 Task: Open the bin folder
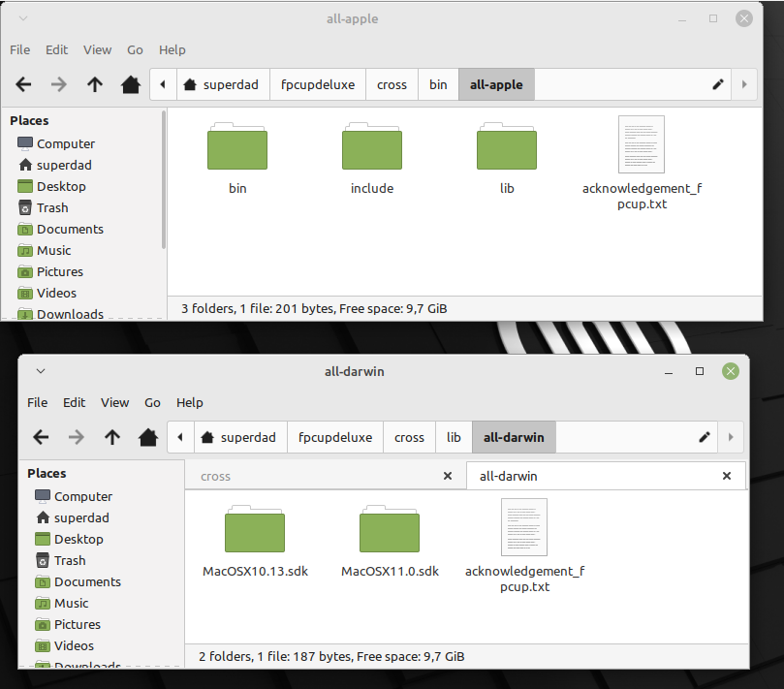coord(236,147)
